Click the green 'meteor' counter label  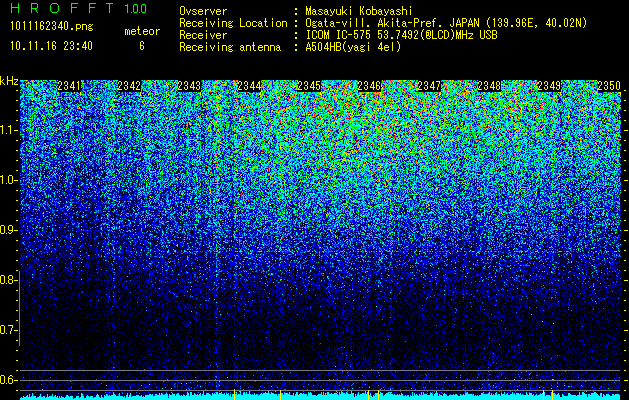coord(142,31)
